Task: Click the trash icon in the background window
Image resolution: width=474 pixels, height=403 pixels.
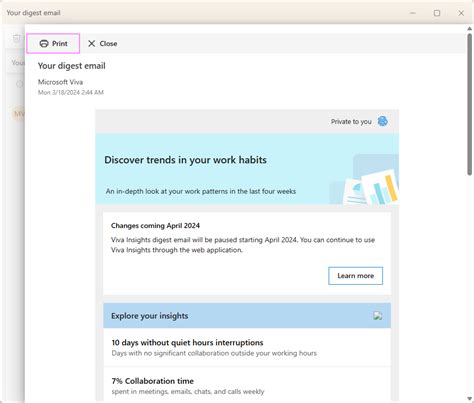Action: 17,38
